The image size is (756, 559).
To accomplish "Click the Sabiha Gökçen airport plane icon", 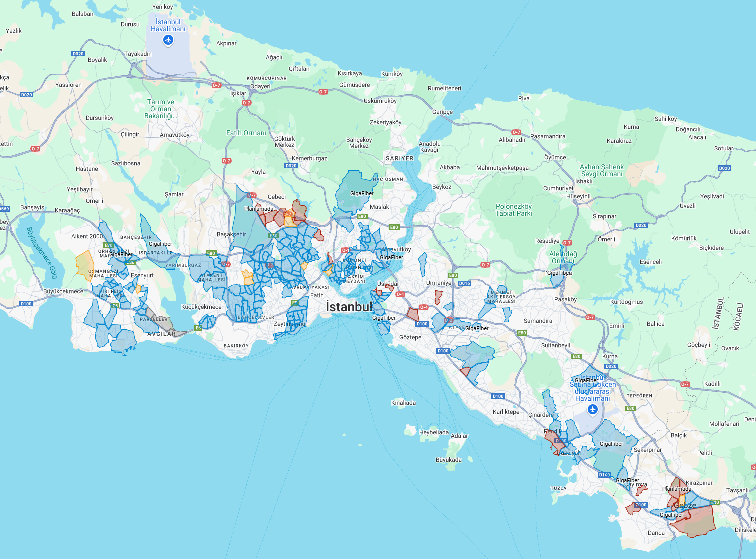I will tap(593, 409).
